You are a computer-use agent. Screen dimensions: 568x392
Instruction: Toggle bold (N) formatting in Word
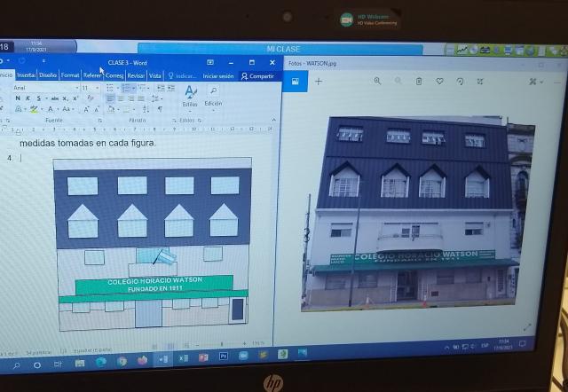pos(18,98)
